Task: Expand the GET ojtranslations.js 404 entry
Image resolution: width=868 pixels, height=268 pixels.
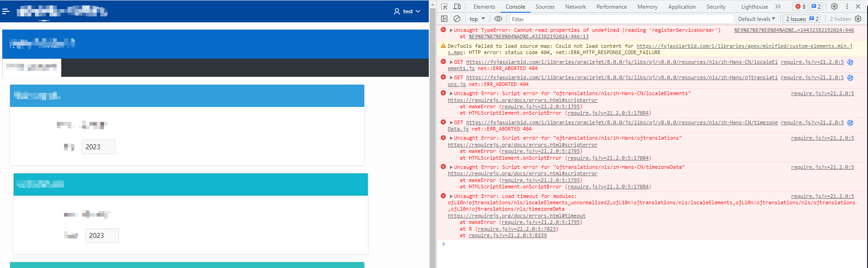Action: [451, 78]
